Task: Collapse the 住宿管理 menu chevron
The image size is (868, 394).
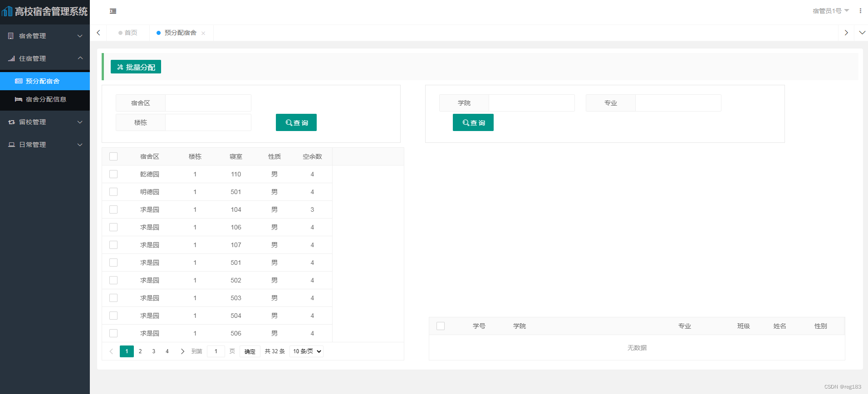Action: (80, 58)
